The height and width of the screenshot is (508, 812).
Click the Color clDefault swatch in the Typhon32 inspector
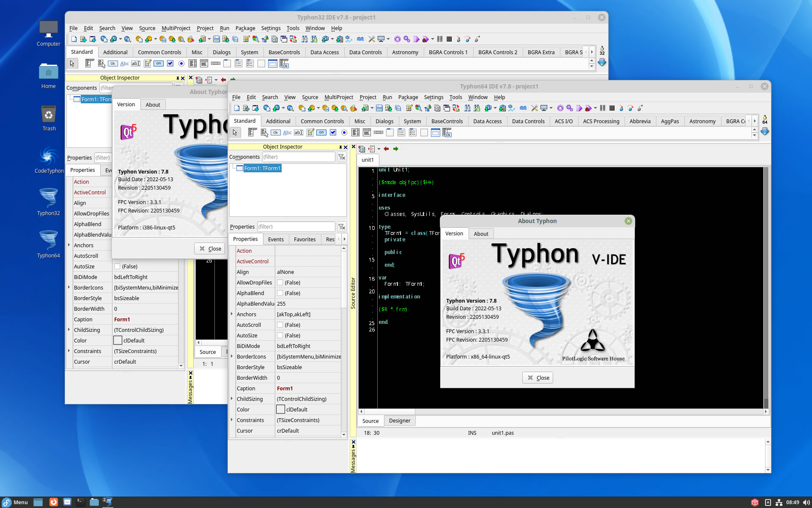(x=118, y=341)
